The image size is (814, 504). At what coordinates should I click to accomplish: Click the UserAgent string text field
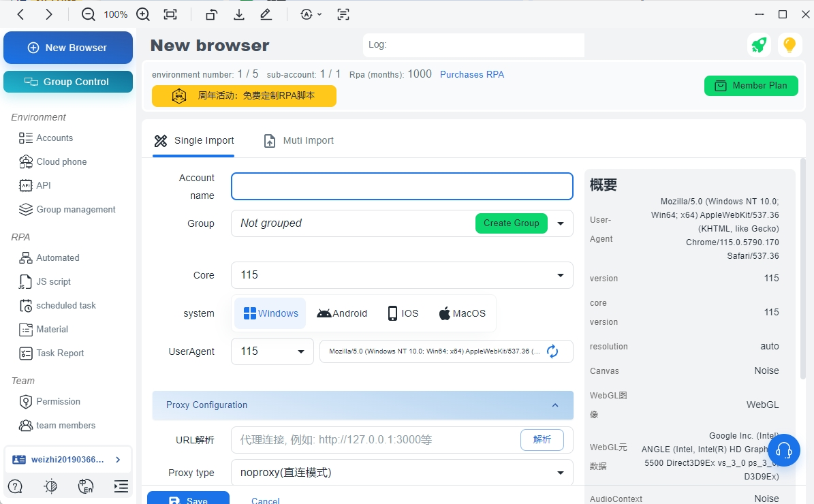(x=433, y=351)
